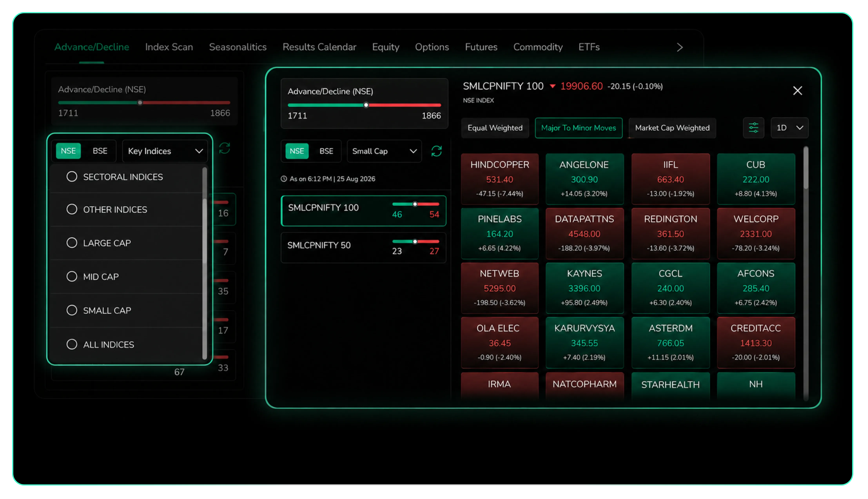Click the refresh icon beside Key Indices
This screenshot has height=499, width=868.
coord(225,148)
